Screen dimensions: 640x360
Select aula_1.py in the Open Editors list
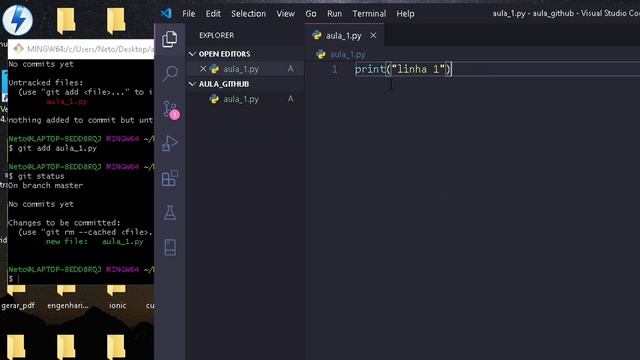click(245, 69)
